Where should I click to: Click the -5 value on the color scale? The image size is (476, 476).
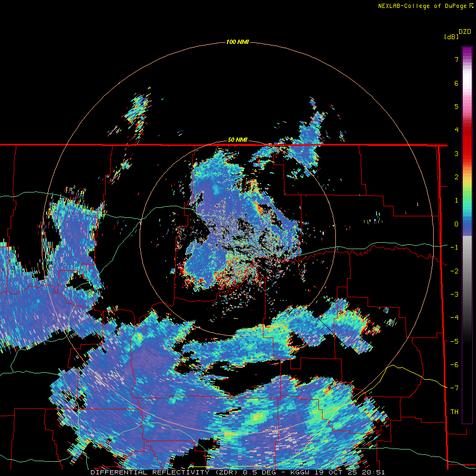click(454, 342)
